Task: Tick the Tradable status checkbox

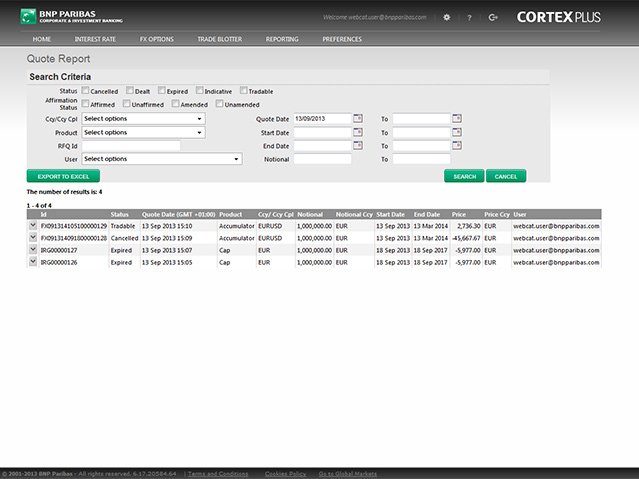Action: 243,90
